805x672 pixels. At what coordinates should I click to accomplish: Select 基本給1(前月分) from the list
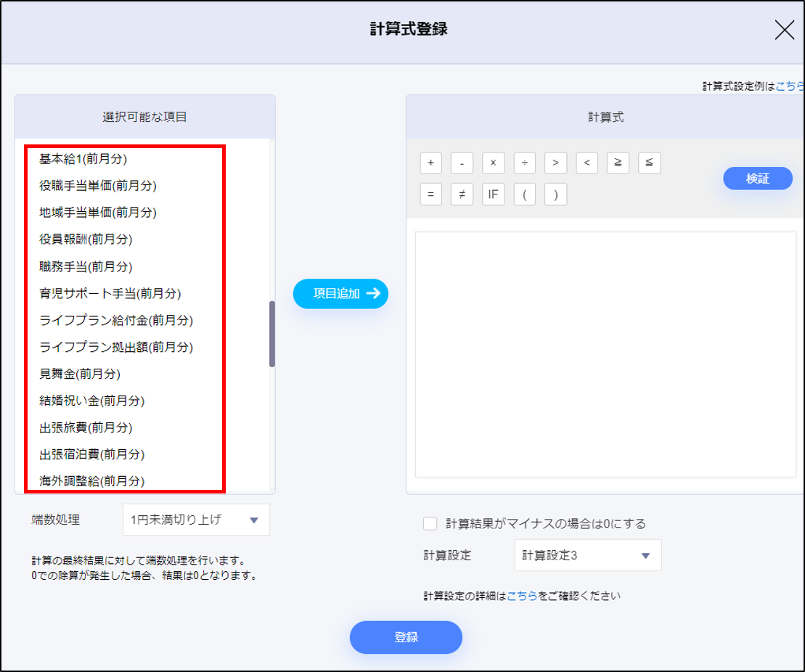[x=88, y=158]
